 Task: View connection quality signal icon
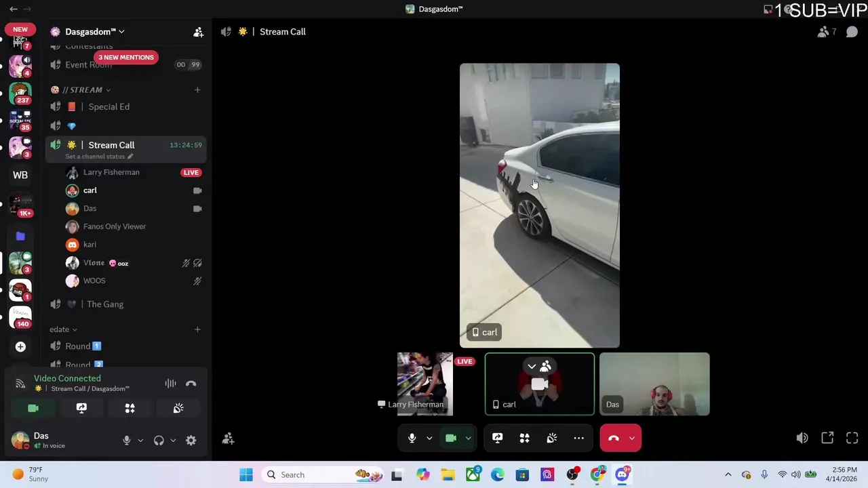click(x=20, y=384)
